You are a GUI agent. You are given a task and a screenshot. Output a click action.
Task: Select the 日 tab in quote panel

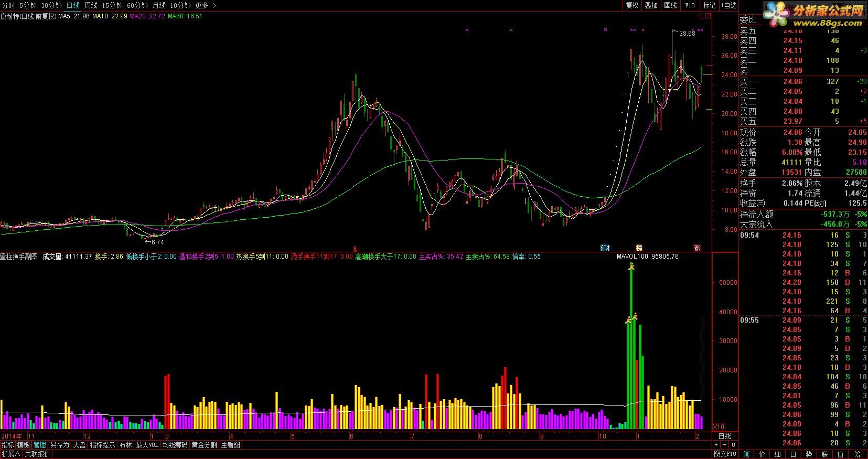click(x=794, y=454)
